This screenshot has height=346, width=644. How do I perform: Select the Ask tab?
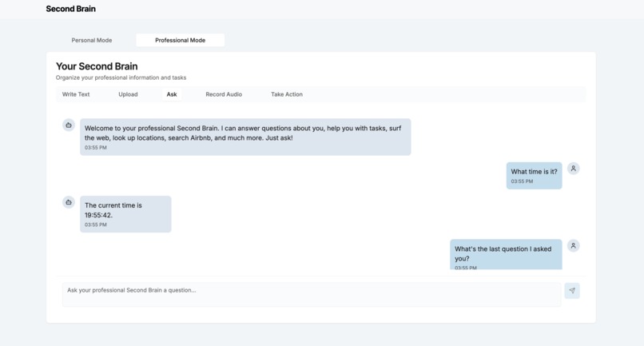coord(172,94)
